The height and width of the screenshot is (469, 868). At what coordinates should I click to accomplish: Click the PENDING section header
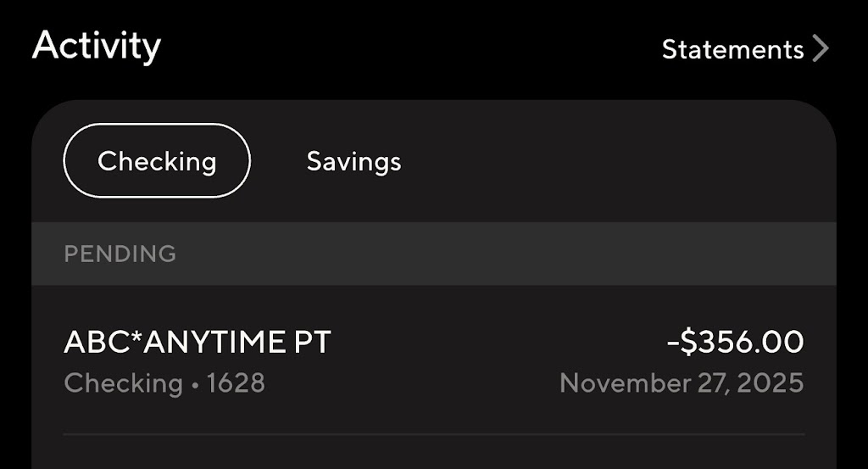coord(120,254)
